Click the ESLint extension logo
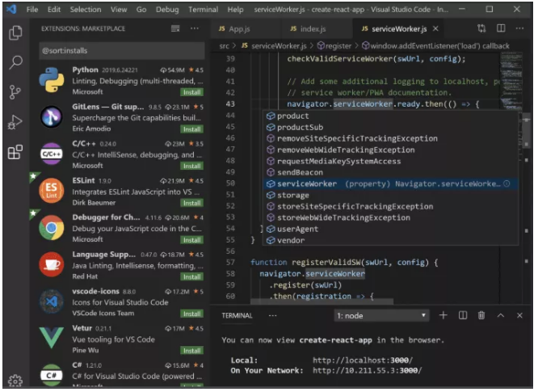This screenshot has width=538, height=392. 52,191
